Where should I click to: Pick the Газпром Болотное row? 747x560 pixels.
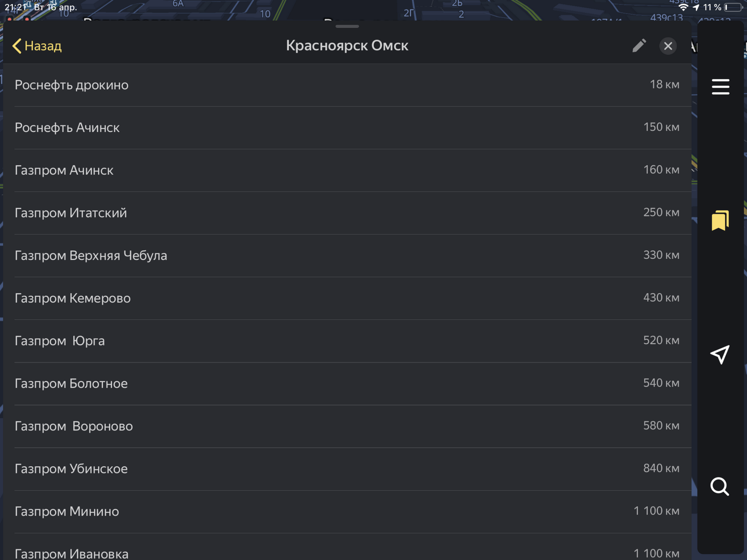(x=347, y=384)
